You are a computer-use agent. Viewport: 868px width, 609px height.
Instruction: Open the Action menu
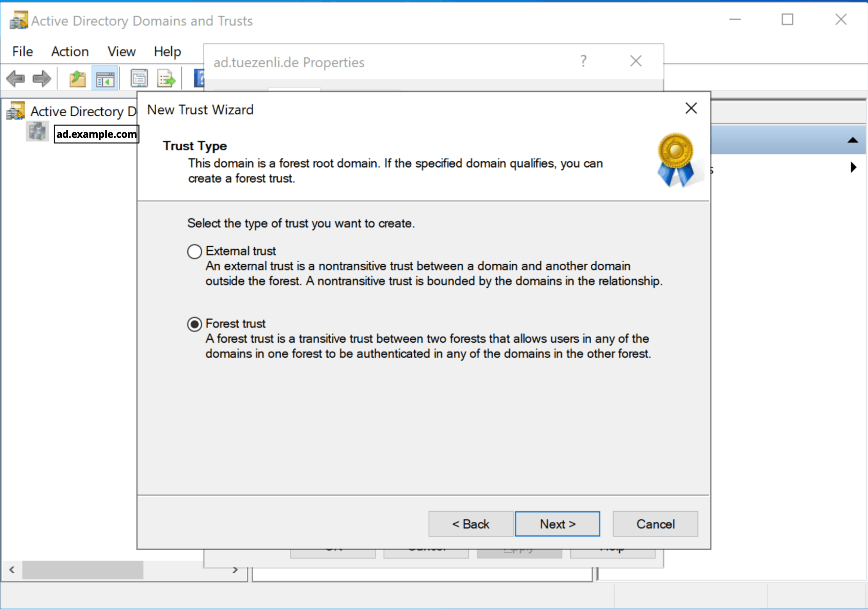pyautogui.click(x=70, y=52)
